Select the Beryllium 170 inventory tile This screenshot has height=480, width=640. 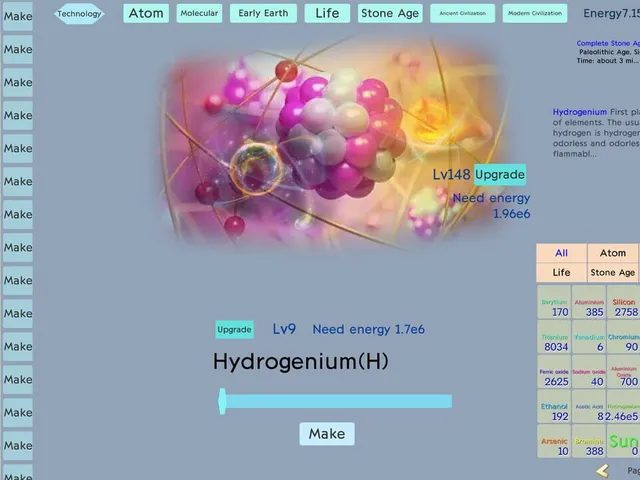[554, 302]
